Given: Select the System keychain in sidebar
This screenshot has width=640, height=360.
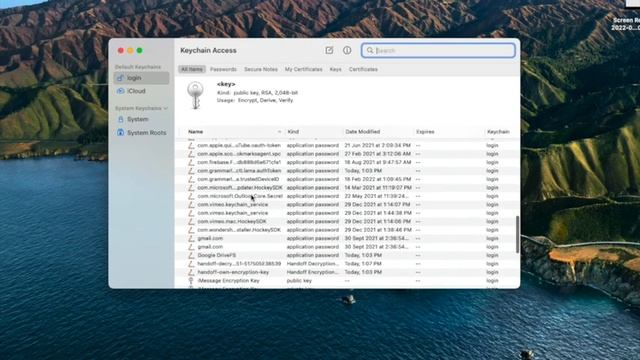Looking at the screenshot, I should click(141, 119).
